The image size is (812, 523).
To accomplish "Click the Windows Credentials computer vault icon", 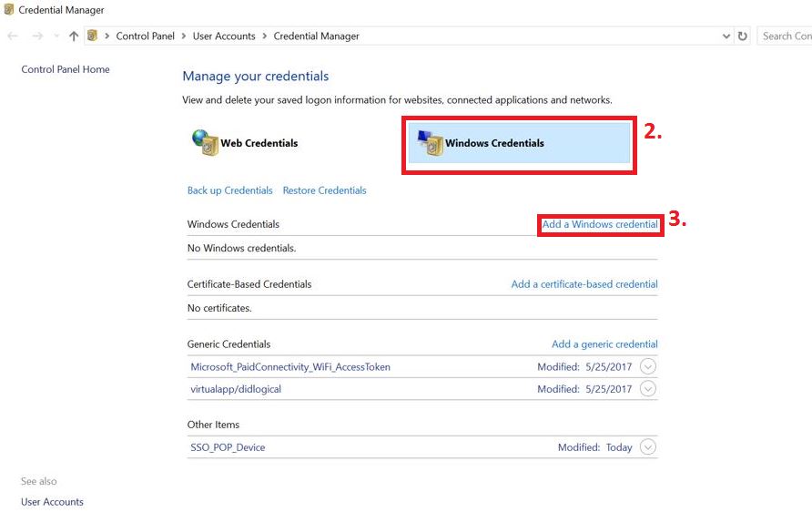I will click(430, 142).
